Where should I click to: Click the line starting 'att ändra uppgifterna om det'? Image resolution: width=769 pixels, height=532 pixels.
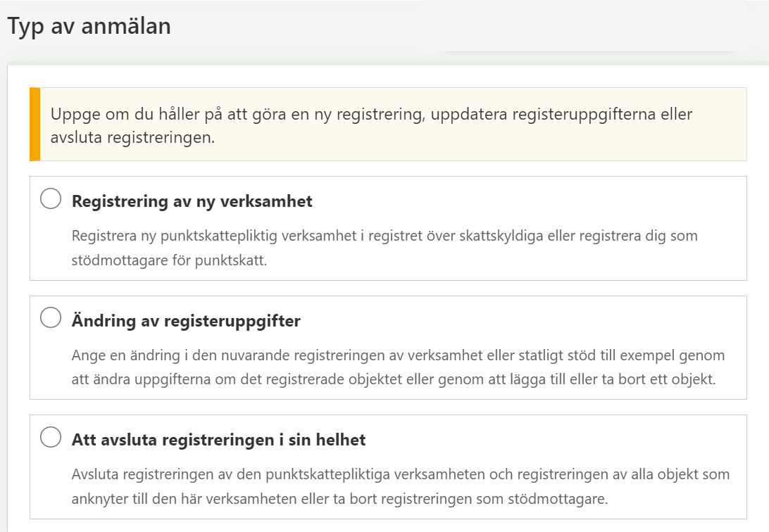(x=393, y=379)
